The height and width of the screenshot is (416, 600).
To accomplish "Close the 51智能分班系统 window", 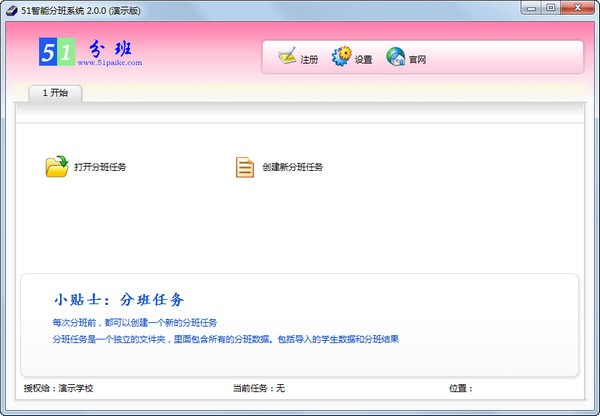I will tap(577, 8).
